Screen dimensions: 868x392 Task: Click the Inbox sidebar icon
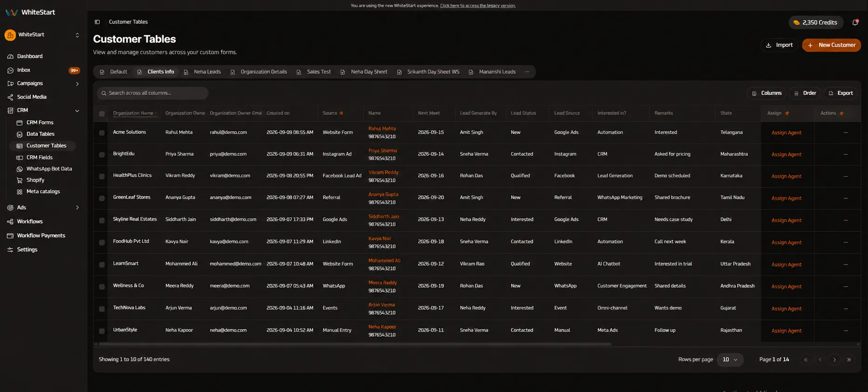[10, 70]
